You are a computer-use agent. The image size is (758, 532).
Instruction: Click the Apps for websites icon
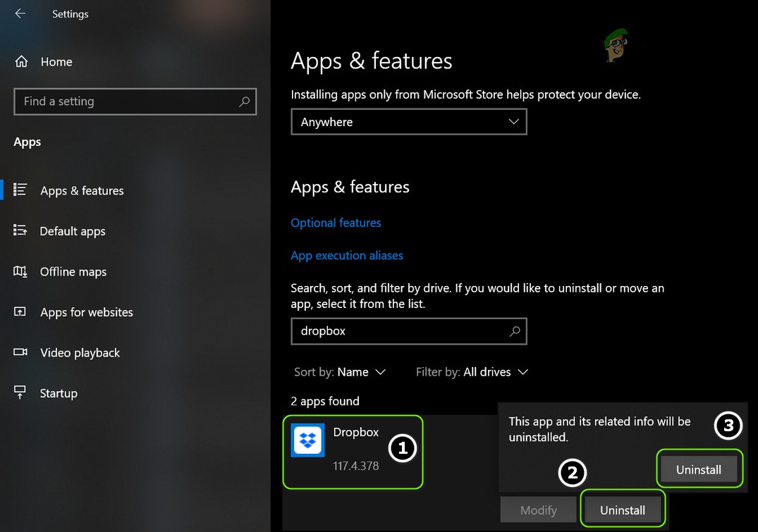[x=20, y=311]
